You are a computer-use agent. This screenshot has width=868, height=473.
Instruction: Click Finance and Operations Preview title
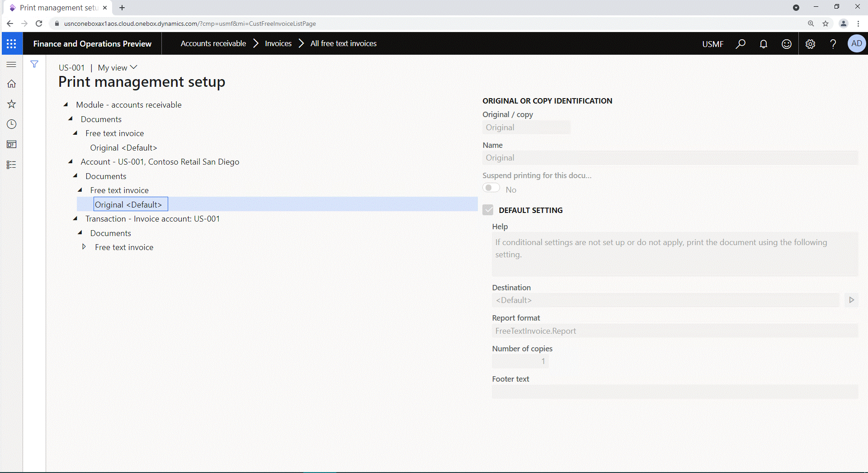[x=92, y=43]
